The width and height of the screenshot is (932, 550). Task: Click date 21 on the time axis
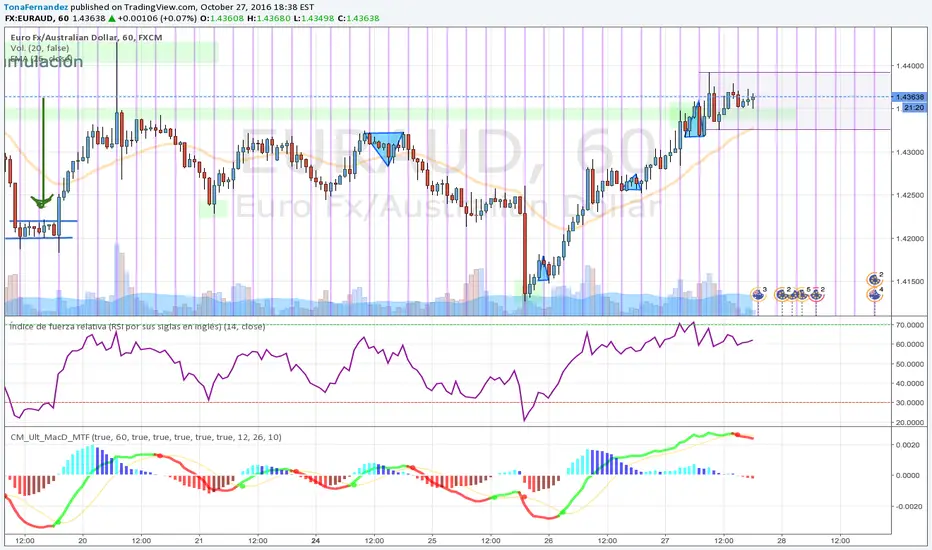(199, 540)
